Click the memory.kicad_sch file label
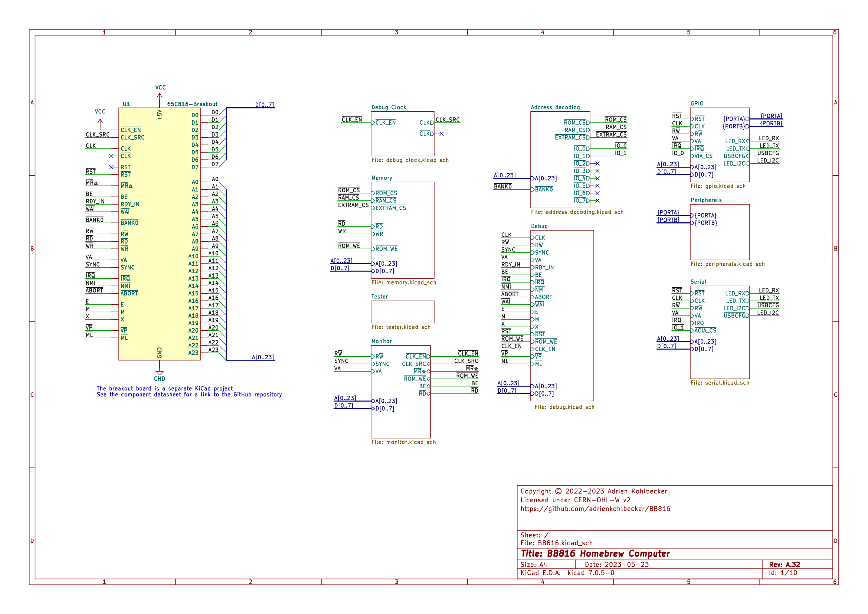 403,282
